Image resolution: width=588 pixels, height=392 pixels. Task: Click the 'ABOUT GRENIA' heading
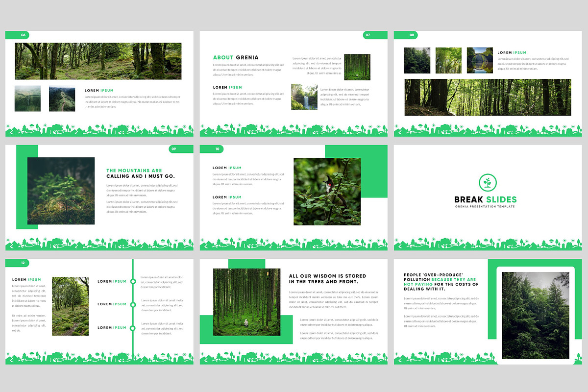(x=236, y=57)
